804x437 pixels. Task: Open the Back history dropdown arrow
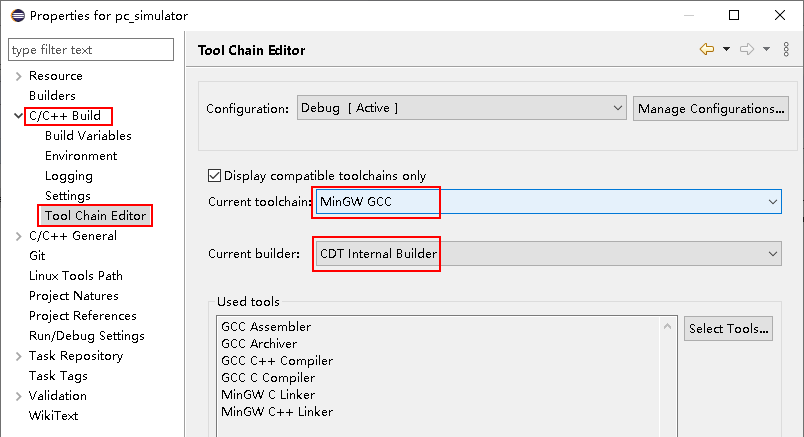(726, 49)
